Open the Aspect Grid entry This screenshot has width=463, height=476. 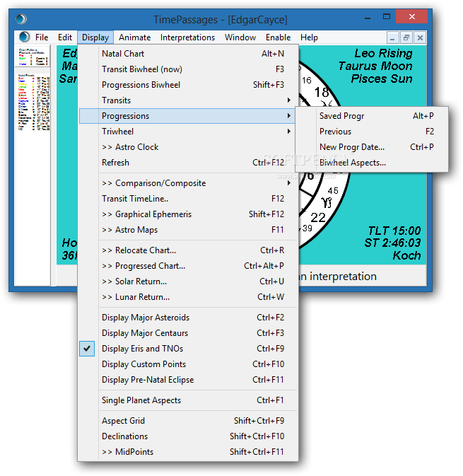(x=188, y=421)
